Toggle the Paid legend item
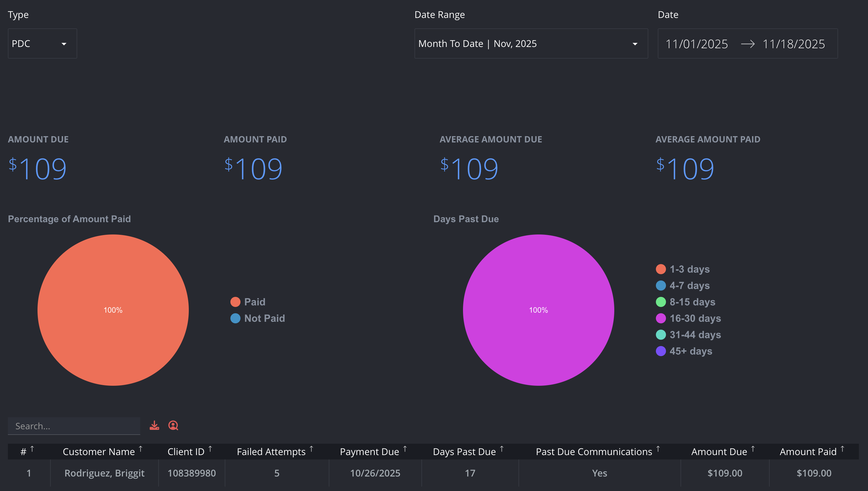 (x=248, y=302)
